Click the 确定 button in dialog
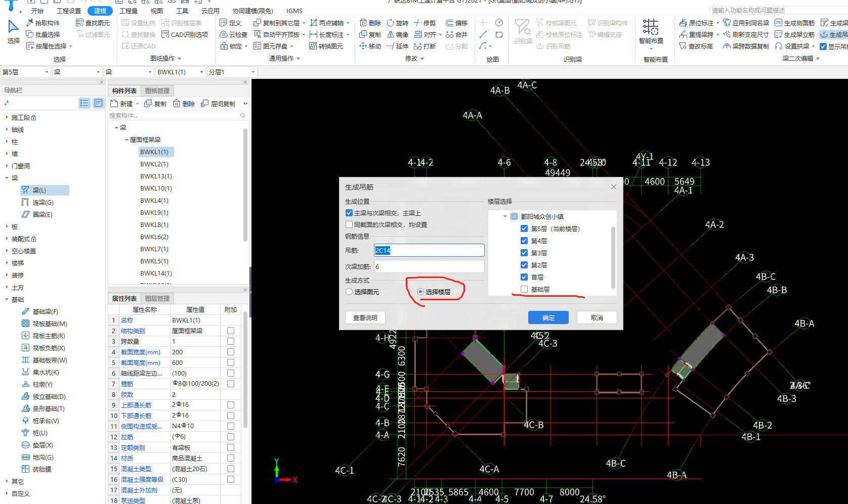This screenshot has width=848, height=504. click(548, 317)
